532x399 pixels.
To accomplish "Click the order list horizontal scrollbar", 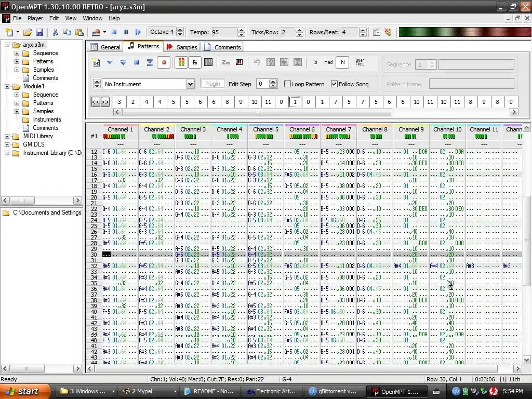I will click(x=257, y=112).
